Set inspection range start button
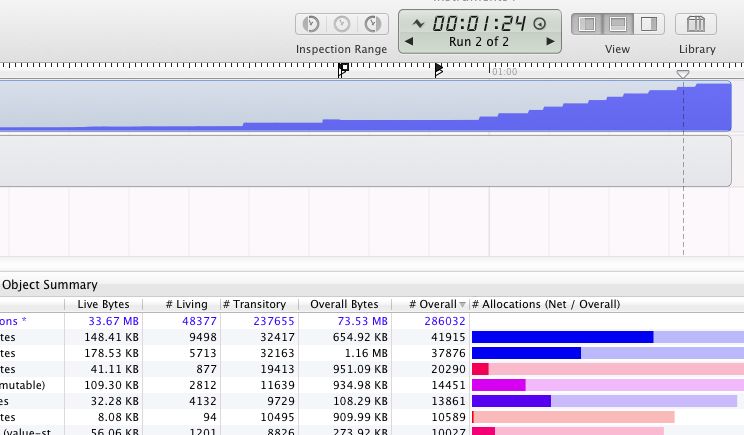This screenshot has height=435, width=744. [311, 24]
